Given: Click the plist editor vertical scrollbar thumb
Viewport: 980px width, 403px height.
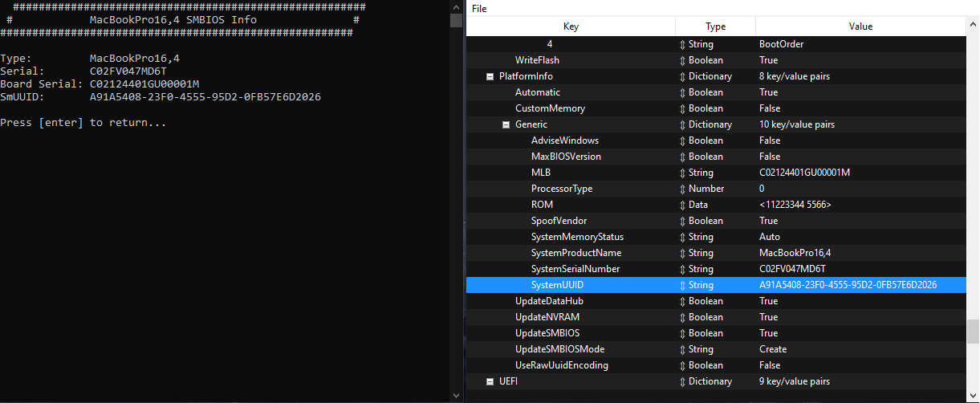Looking at the screenshot, I should (973, 331).
